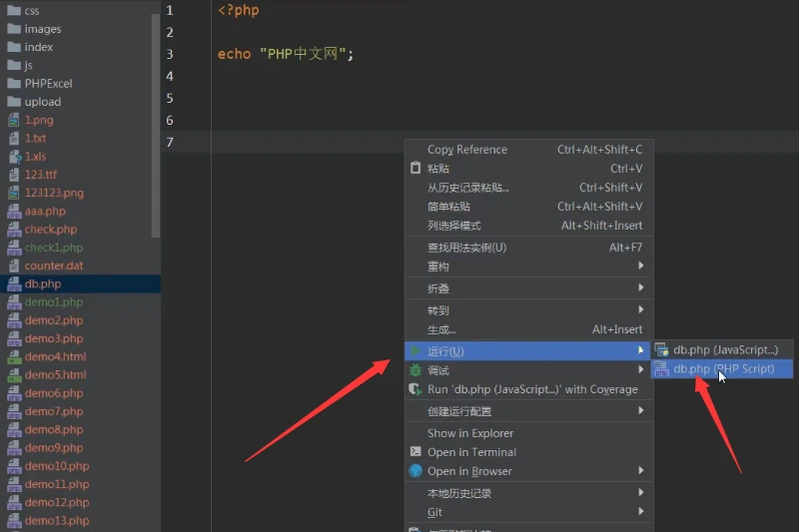The height and width of the screenshot is (532, 799).
Task: Click the paste clipboard icon
Action: 415,168
